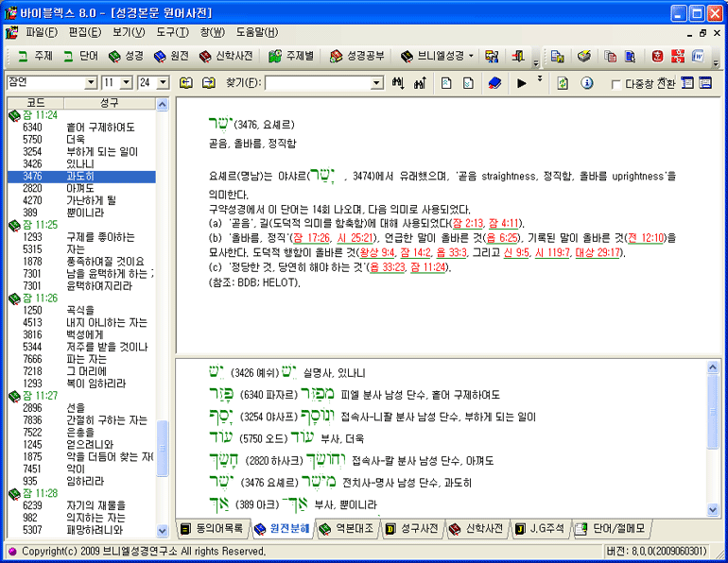This screenshot has width=728, height=563.
Task: Click the blue book icon in navigation bar
Action: click(494, 83)
